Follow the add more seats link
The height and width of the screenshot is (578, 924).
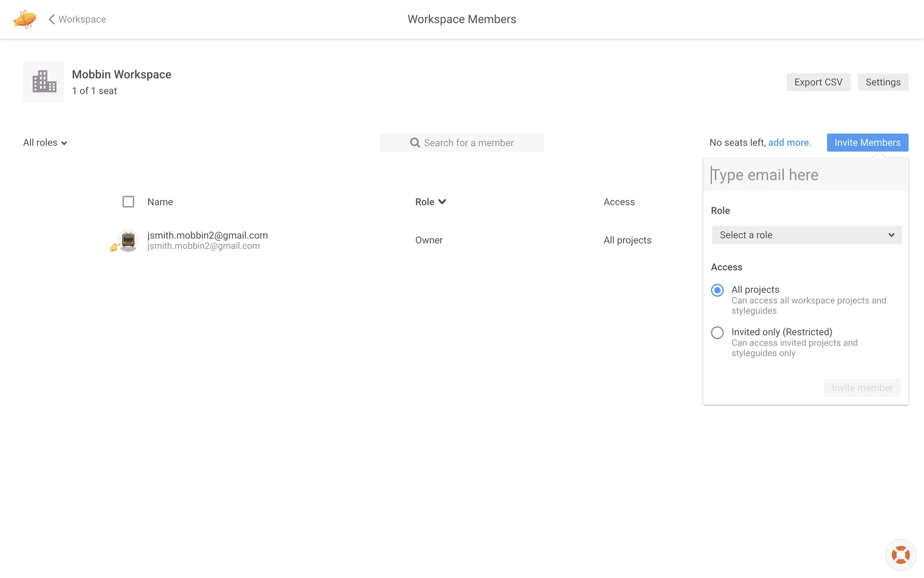[788, 143]
